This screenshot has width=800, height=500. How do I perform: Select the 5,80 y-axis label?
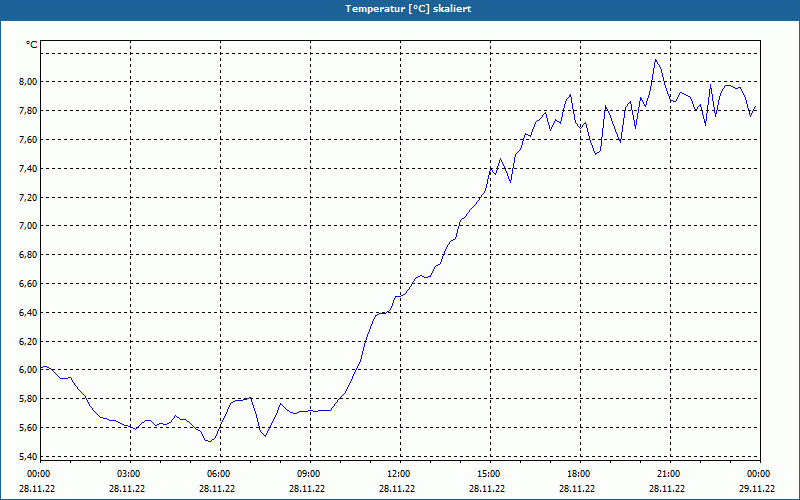coord(28,398)
